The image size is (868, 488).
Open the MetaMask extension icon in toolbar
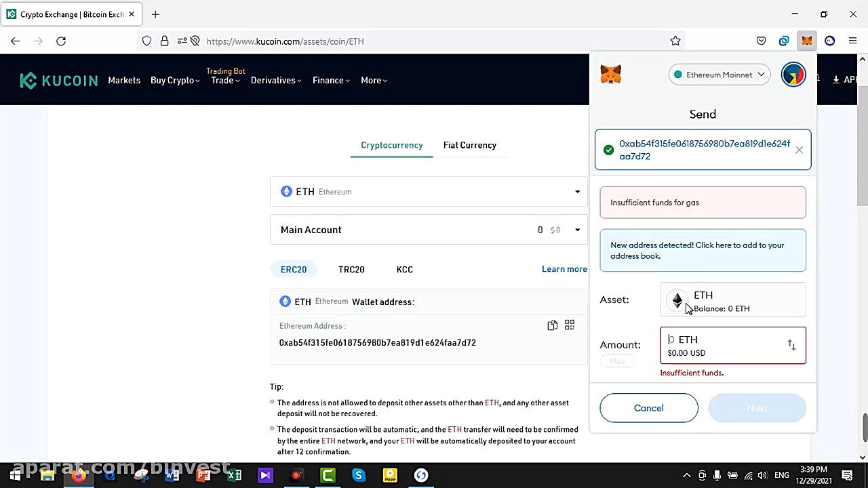(x=806, y=41)
